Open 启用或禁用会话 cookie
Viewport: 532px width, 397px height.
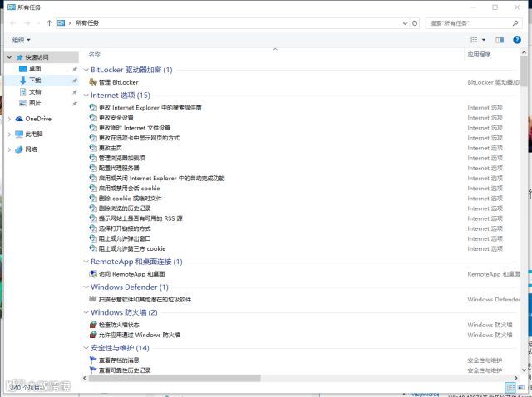tap(129, 189)
